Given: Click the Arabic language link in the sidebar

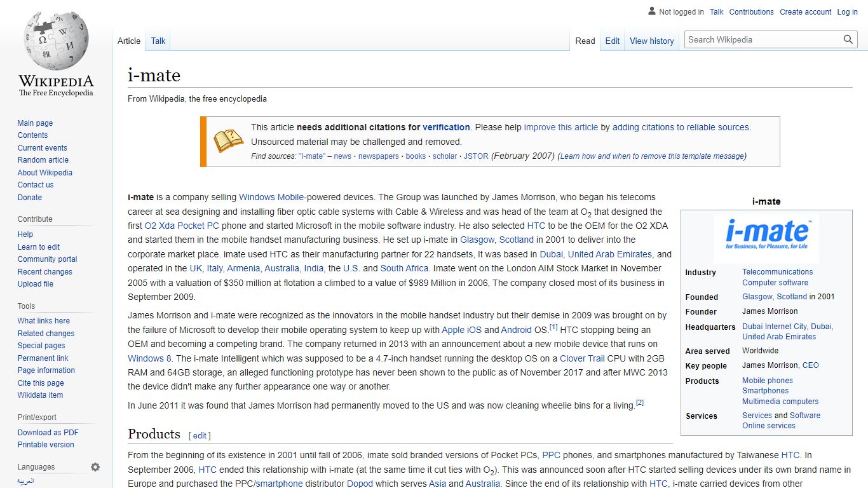Looking at the screenshot, I should [x=25, y=481].
